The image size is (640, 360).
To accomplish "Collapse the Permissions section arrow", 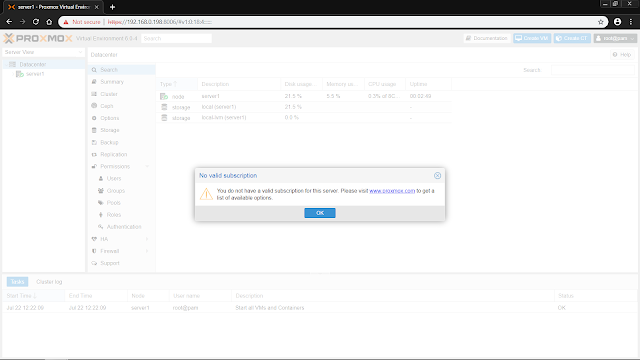I will [x=147, y=167].
